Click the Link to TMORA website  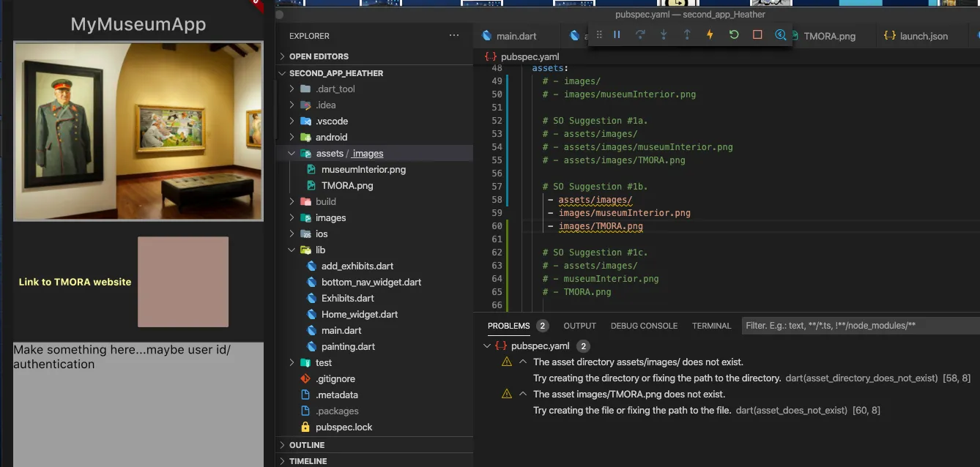pyautogui.click(x=75, y=282)
